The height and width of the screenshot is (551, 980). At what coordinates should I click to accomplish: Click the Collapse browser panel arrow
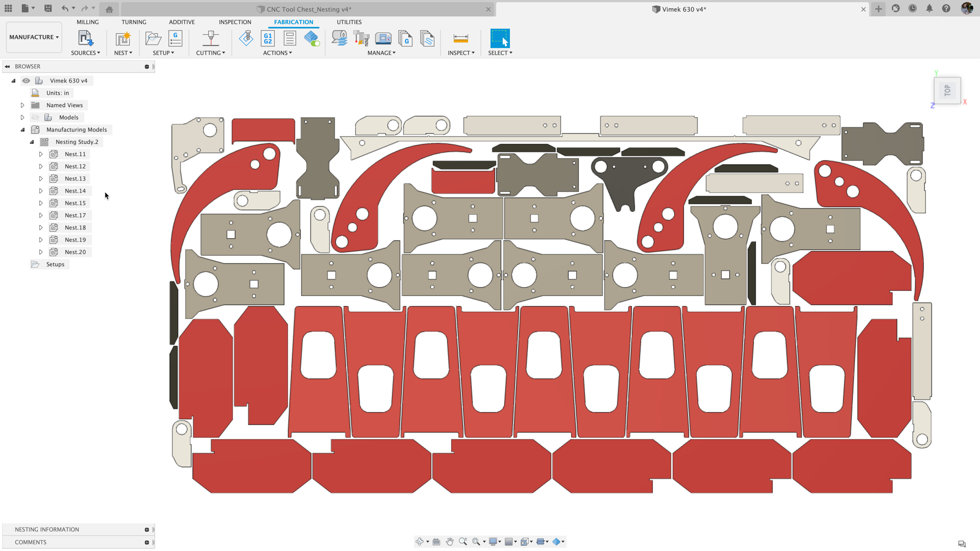pos(8,66)
